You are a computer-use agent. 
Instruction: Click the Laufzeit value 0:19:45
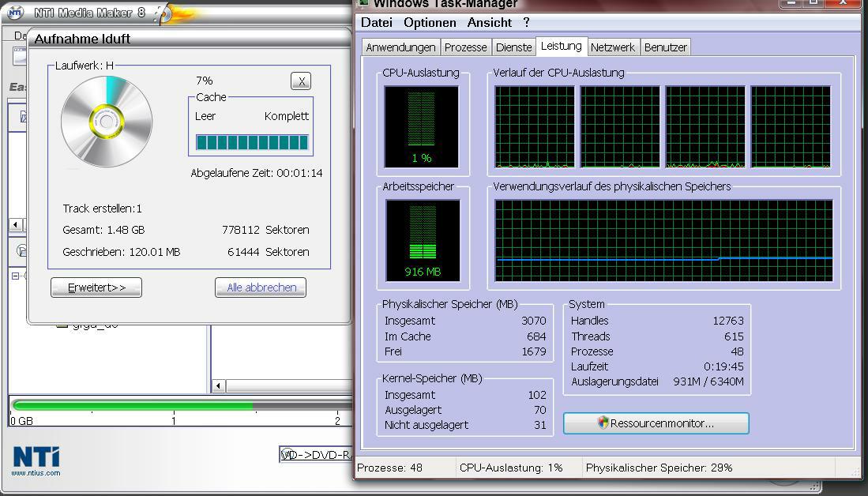pyautogui.click(x=724, y=366)
